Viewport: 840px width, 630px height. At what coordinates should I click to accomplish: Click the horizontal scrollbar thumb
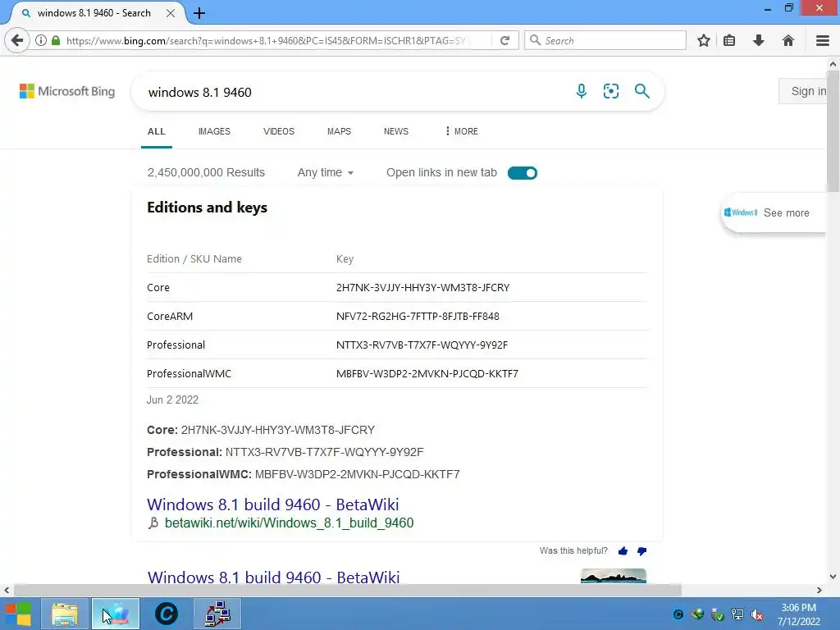coord(347,590)
